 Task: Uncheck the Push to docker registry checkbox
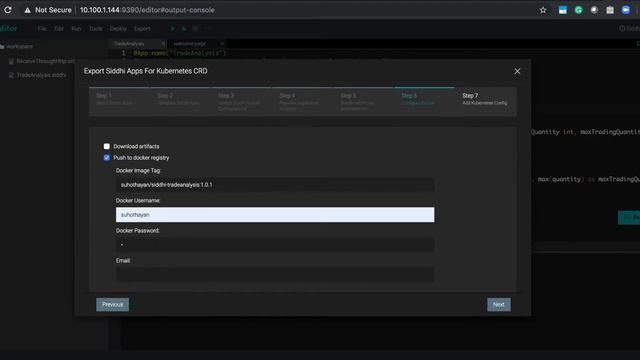107,158
